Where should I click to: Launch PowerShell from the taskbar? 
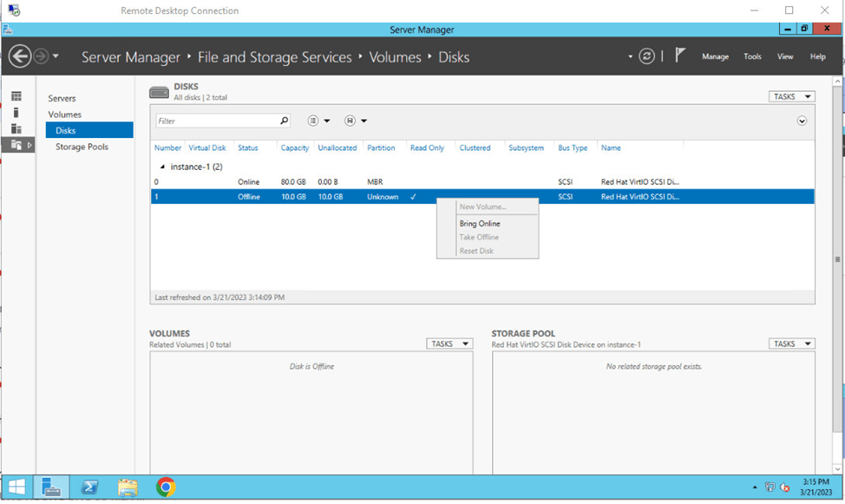(89, 488)
